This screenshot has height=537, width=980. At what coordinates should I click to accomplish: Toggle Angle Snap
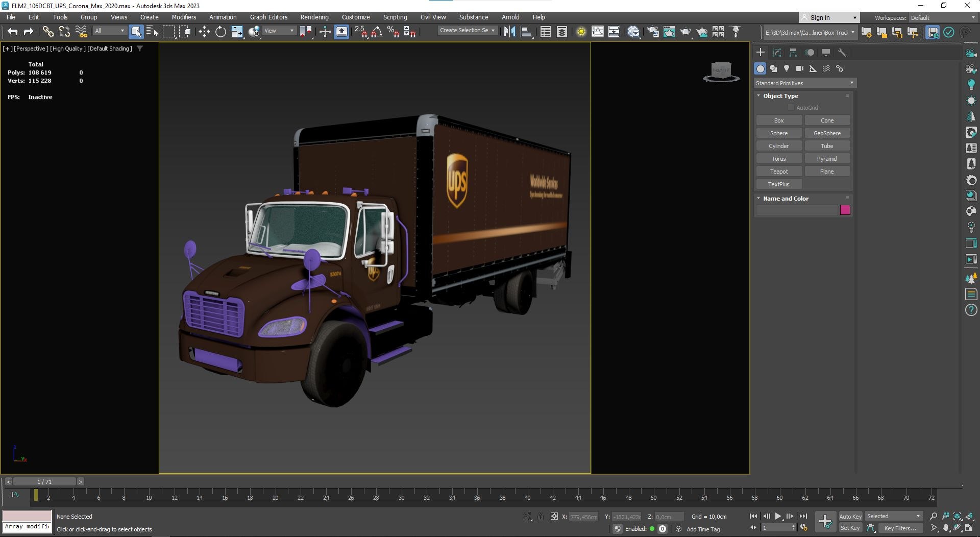point(377,32)
